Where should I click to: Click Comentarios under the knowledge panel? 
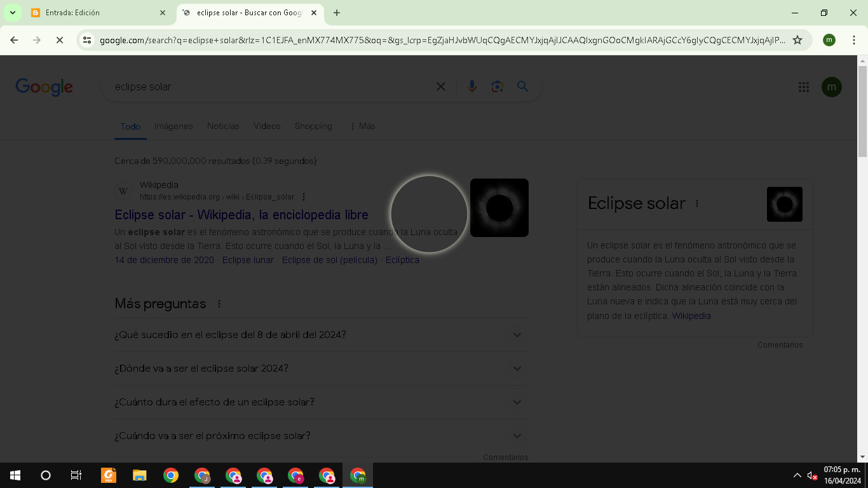[x=780, y=345]
